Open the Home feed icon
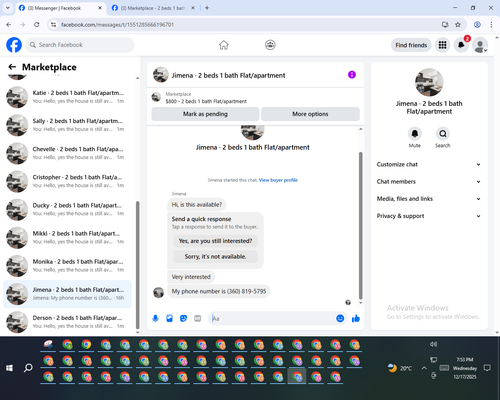This screenshot has height=400, width=500. (x=224, y=45)
